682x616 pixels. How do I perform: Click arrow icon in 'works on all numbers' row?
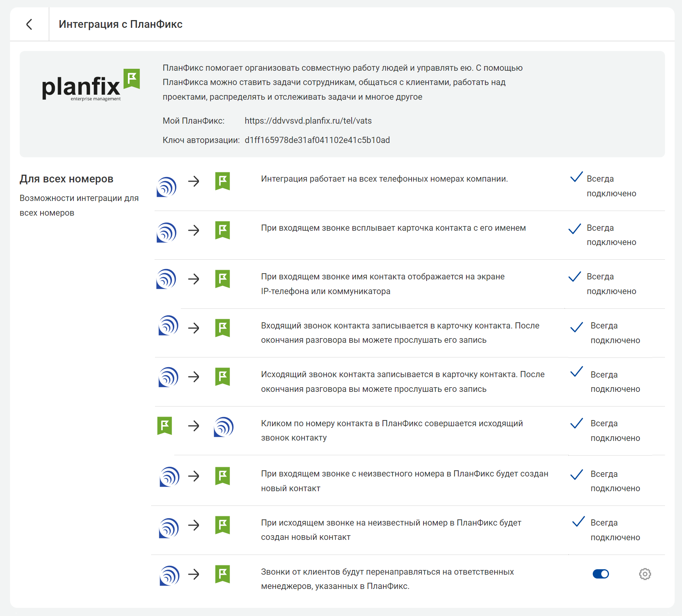point(194,181)
